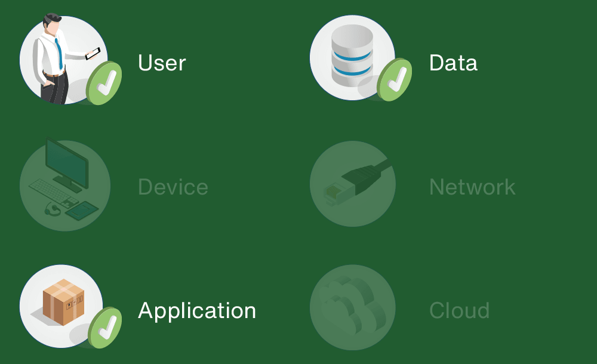Viewport: 597px width, 364px height.
Task: Click the User businessman icon
Action: coord(63,59)
